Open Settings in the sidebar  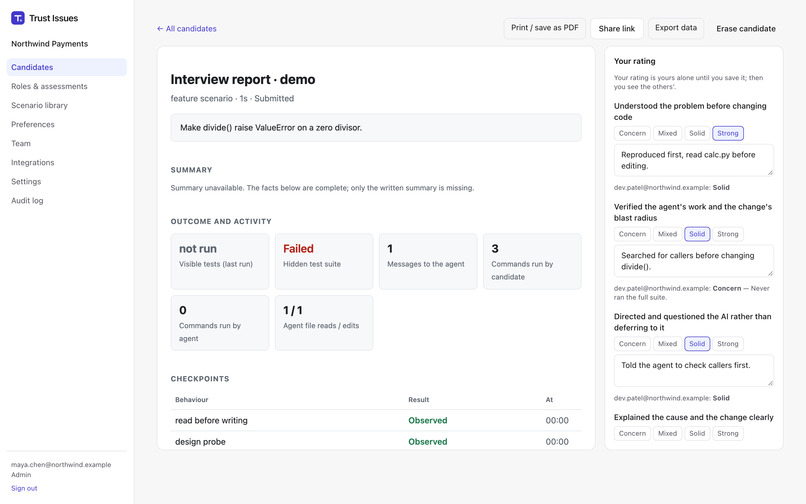(67, 182)
